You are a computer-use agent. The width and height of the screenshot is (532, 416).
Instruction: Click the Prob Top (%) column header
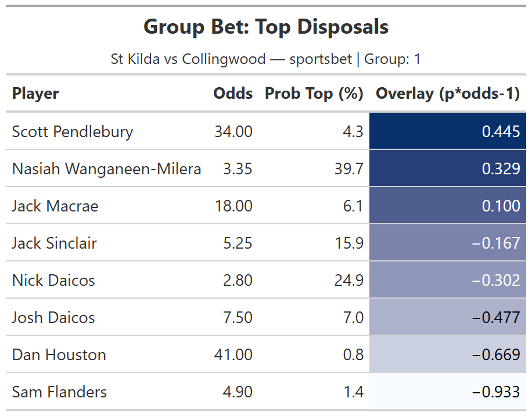(314, 94)
